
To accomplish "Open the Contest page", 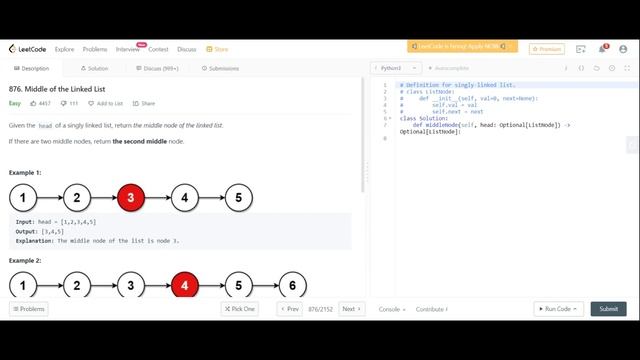I will coord(158,49).
